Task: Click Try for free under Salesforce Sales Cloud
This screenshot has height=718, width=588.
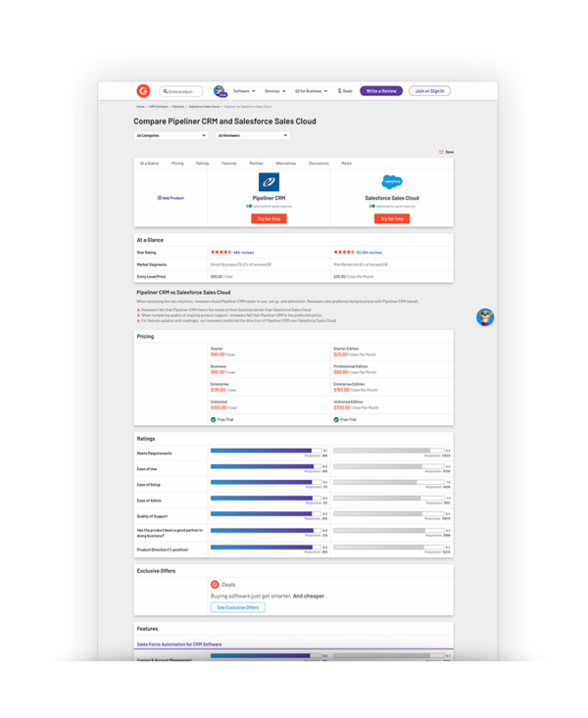Action: tap(392, 218)
